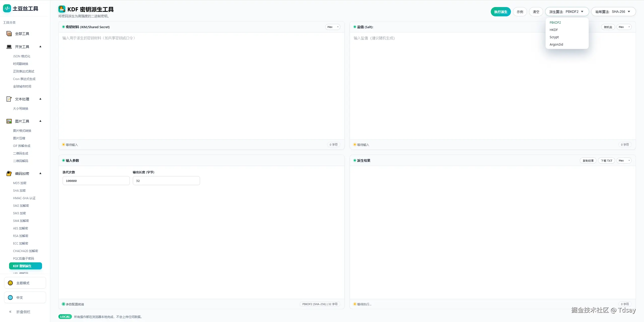Select Scrypt in the dropdown list
This screenshot has width=644, height=322.
tap(554, 37)
